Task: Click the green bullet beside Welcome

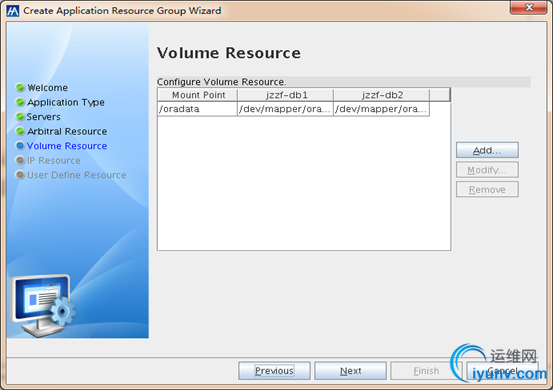Action: point(20,87)
